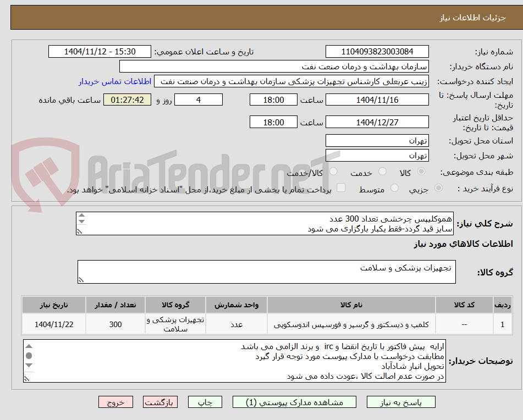Select the جزیی purchase type radio

438,188
